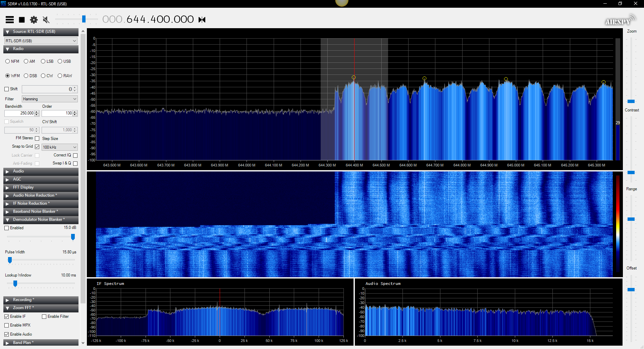Unmute audio via the crossed speaker icon
The width and height of the screenshot is (644, 349).
pos(46,19)
